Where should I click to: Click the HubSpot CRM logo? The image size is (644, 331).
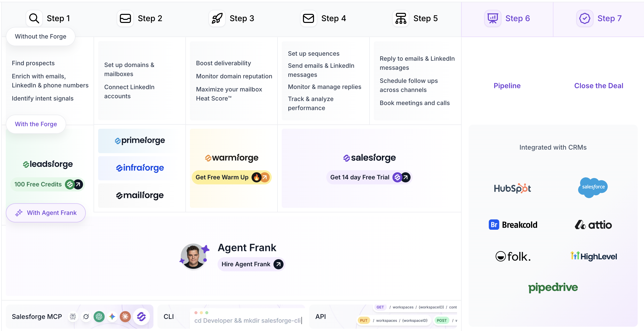click(512, 188)
